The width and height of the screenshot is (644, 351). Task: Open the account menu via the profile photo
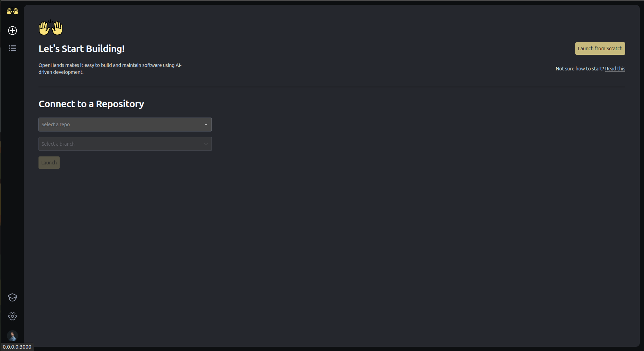[x=12, y=336]
